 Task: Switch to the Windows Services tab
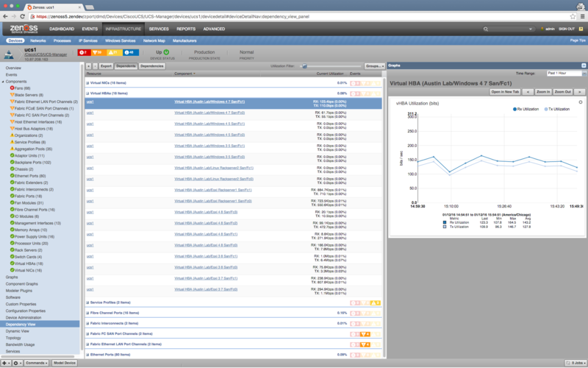[x=120, y=40]
